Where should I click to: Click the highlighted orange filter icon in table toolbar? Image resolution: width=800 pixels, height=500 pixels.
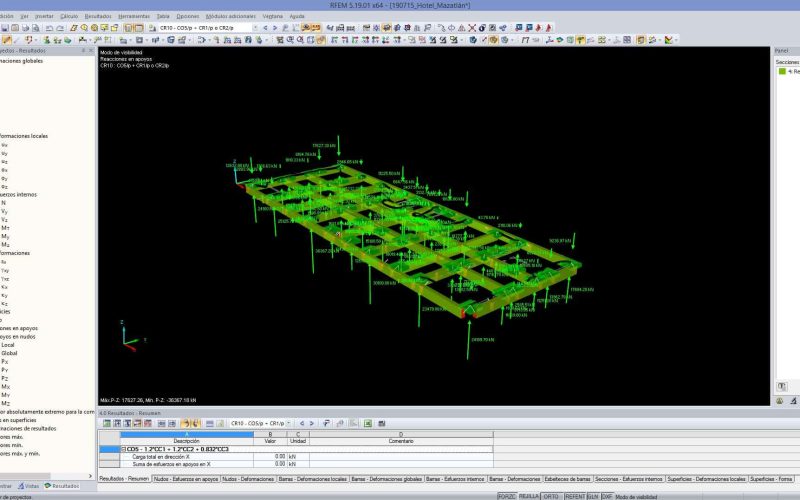[x=185, y=423]
